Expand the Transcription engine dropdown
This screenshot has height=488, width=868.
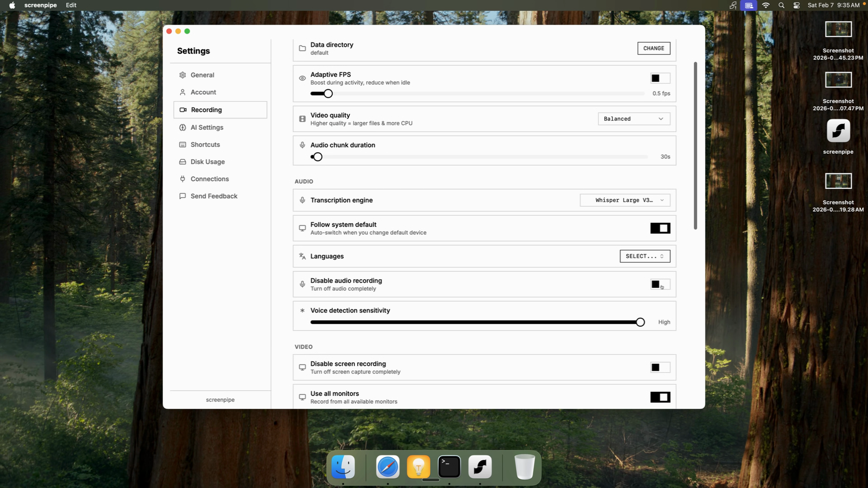click(625, 200)
